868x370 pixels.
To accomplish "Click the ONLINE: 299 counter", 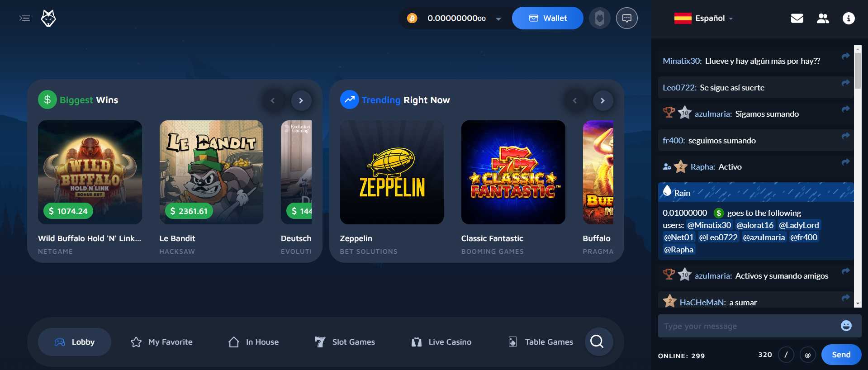I will pyautogui.click(x=681, y=356).
